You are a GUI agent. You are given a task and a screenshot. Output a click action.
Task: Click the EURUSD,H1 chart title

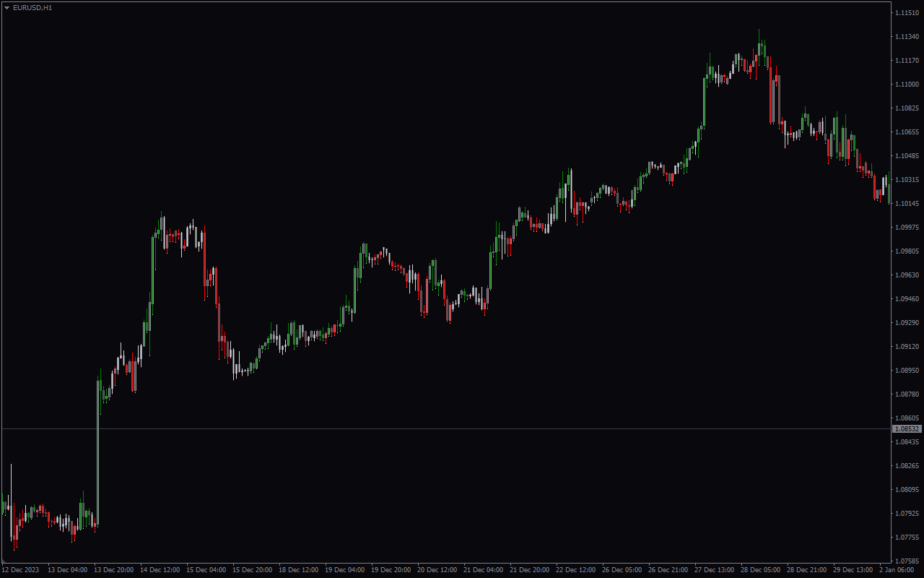32,7
